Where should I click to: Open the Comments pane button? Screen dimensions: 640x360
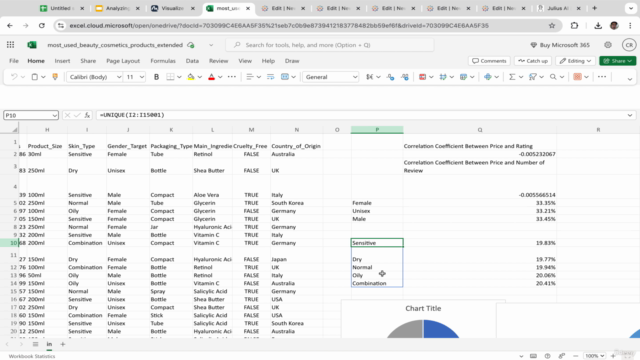point(489,61)
